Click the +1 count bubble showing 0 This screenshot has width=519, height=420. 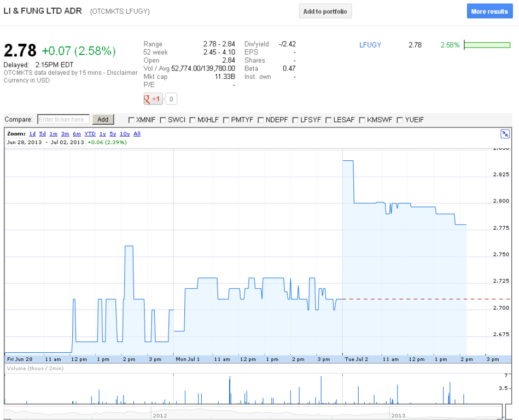click(171, 99)
